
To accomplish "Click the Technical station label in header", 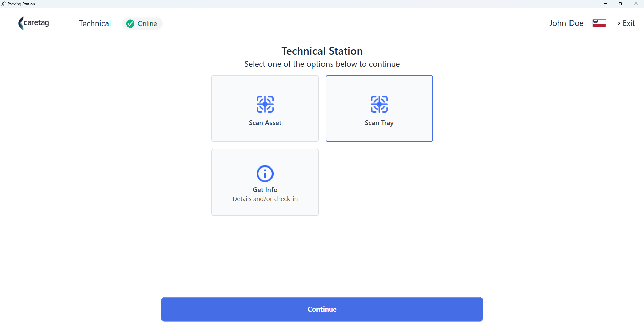I will [x=95, y=23].
